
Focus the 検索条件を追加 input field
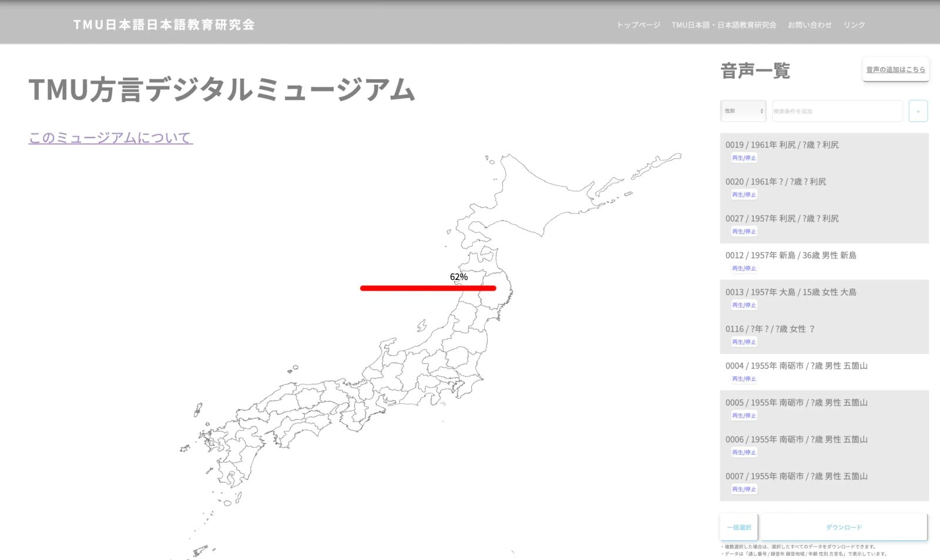point(837,111)
